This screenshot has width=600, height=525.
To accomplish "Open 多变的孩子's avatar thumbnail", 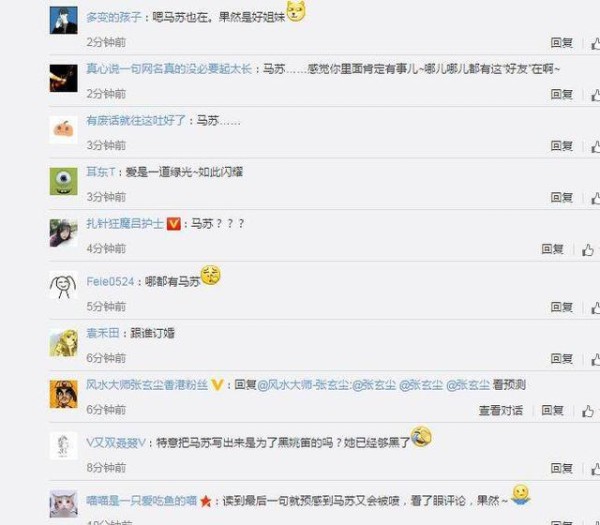I will [64, 20].
